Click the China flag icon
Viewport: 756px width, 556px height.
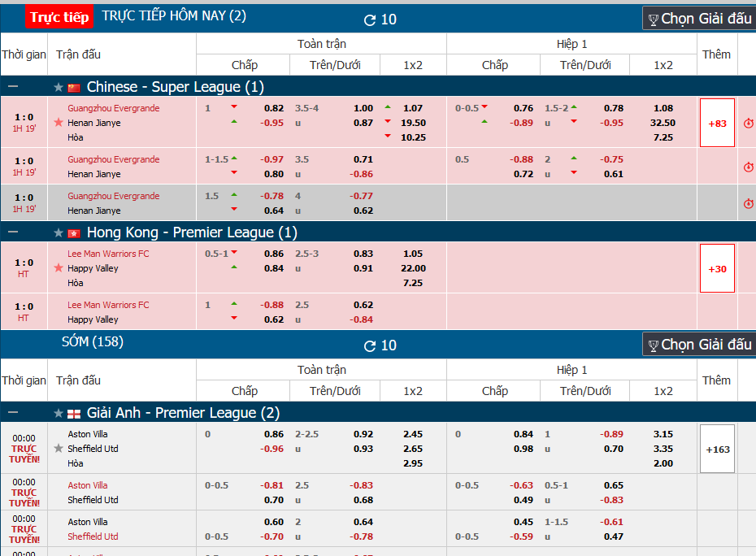tap(74, 88)
